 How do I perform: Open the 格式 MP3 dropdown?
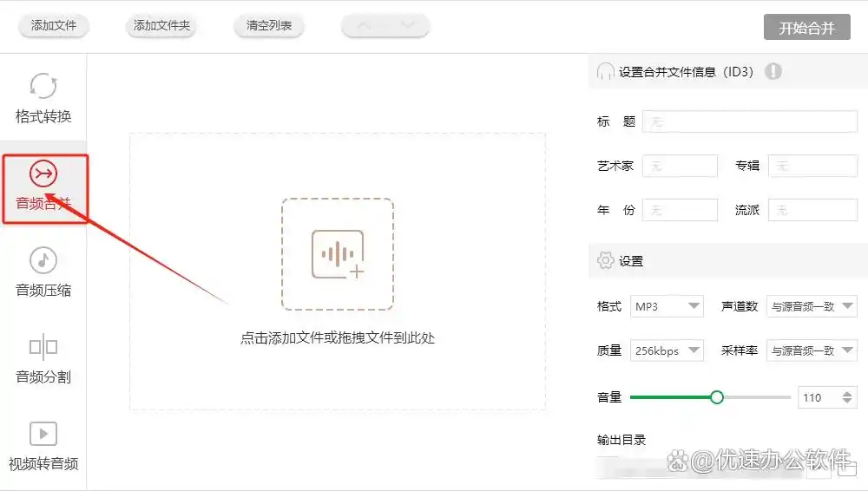point(667,306)
